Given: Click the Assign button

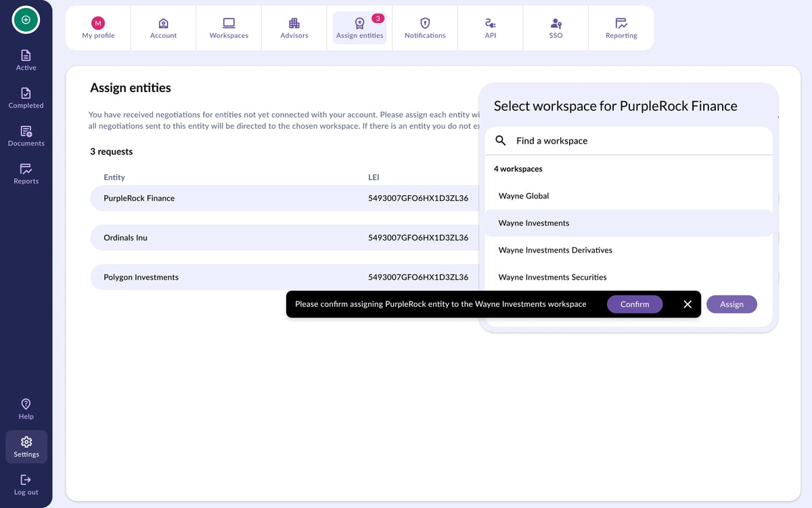Looking at the screenshot, I should click(731, 304).
